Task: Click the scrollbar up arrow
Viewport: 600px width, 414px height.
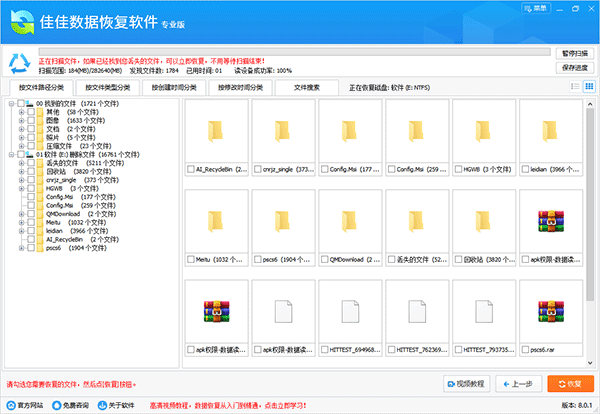Action: point(590,104)
